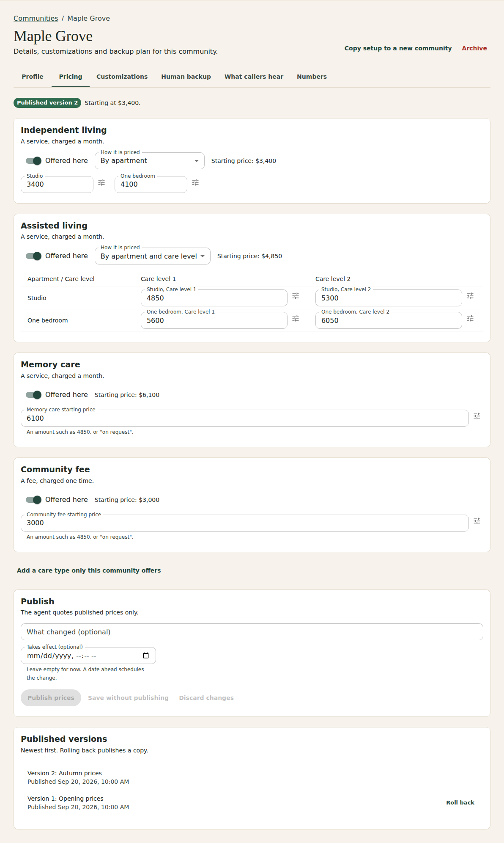
Task: Follow the Communities breadcrumb link
Action: (36, 18)
